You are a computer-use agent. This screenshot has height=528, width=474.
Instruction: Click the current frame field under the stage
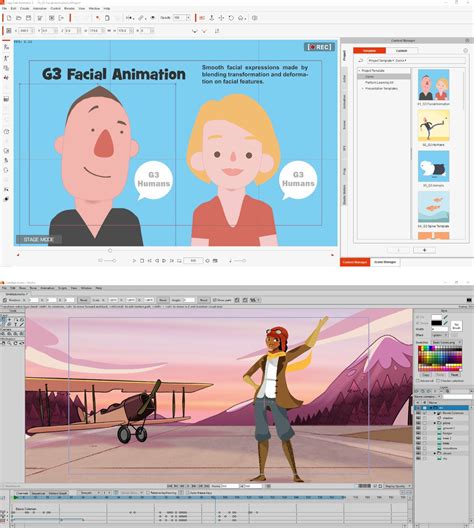click(x=193, y=261)
